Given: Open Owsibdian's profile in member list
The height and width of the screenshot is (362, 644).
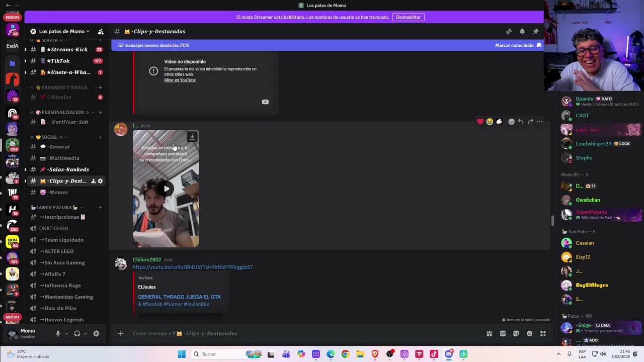Looking at the screenshot, I should point(588,200).
